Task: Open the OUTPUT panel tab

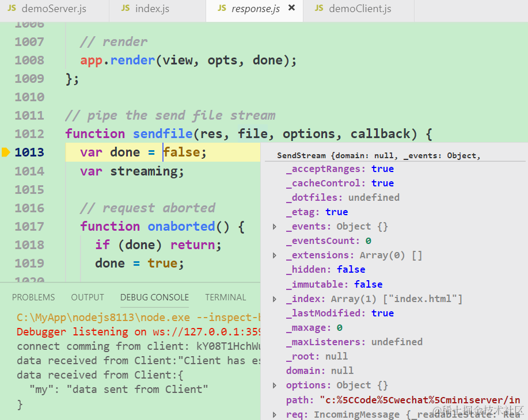Action: click(x=88, y=297)
